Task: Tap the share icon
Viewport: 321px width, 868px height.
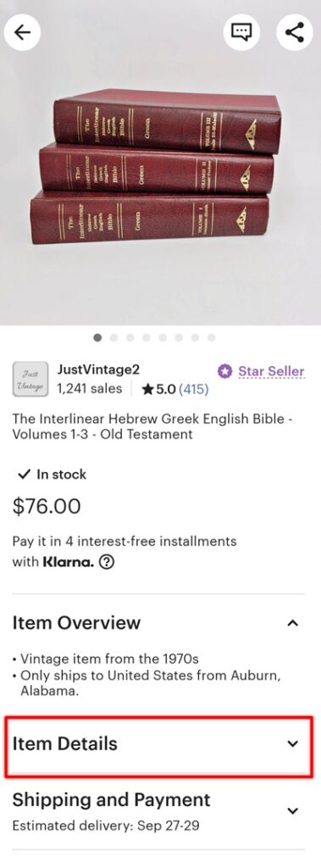Action: click(295, 32)
